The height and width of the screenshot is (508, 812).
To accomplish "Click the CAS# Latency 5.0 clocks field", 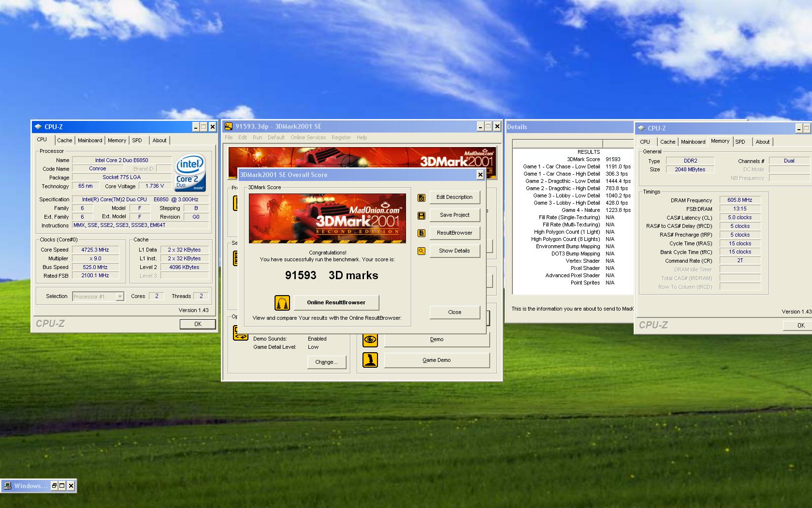I will coord(740,218).
